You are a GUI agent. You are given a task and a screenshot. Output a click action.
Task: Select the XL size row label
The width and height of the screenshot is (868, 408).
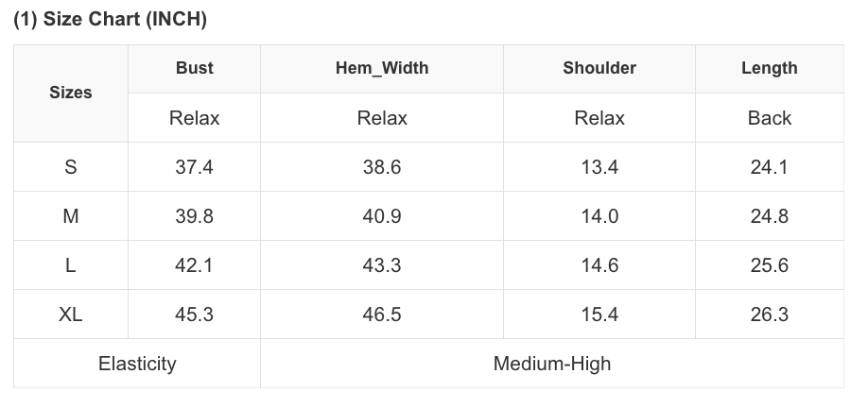coord(71,314)
